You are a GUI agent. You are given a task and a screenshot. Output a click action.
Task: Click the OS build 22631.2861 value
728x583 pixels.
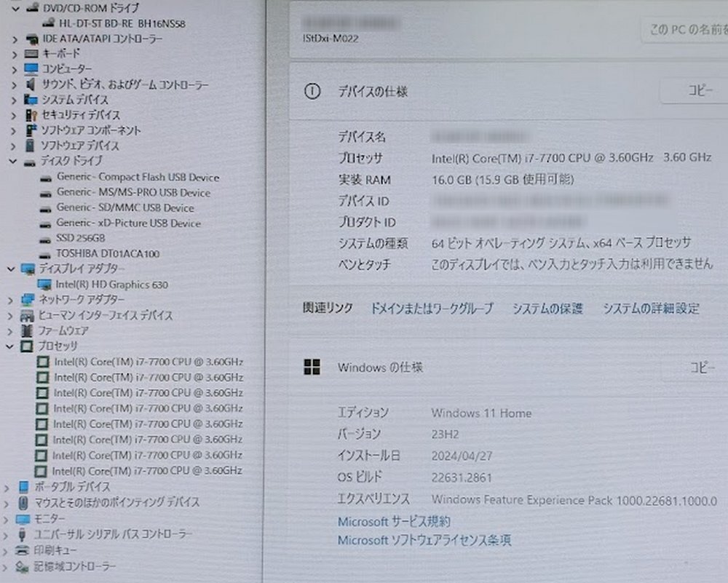coord(462,477)
